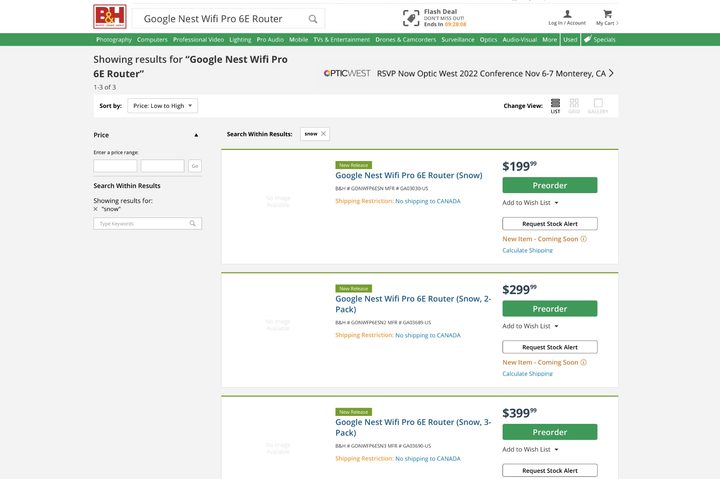Request Stock Alert for Snow 3-Pack
Image resolution: width=720 pixels, height=479 pixels.
coord(550,470)
